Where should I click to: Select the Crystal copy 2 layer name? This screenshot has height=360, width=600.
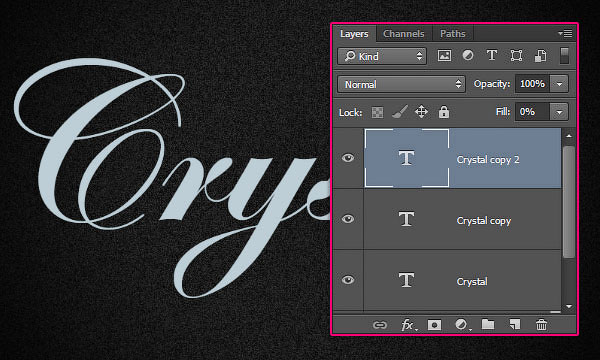coord(488,160)
